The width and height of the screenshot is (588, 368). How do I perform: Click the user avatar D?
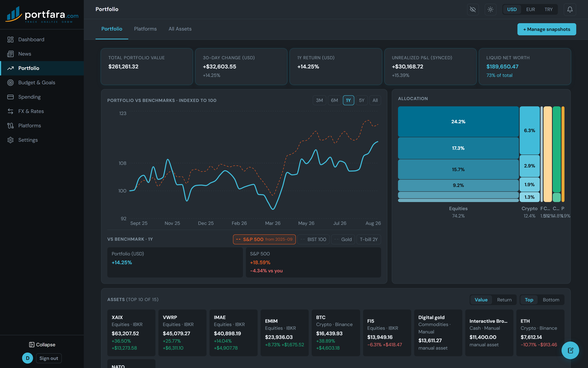pyautogui.click(x=27, y=358)
